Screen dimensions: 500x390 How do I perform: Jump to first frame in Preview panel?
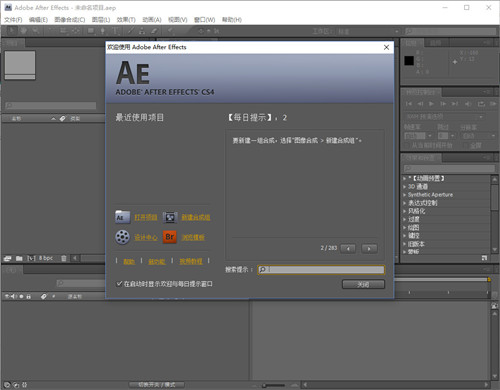click(408, 104)
